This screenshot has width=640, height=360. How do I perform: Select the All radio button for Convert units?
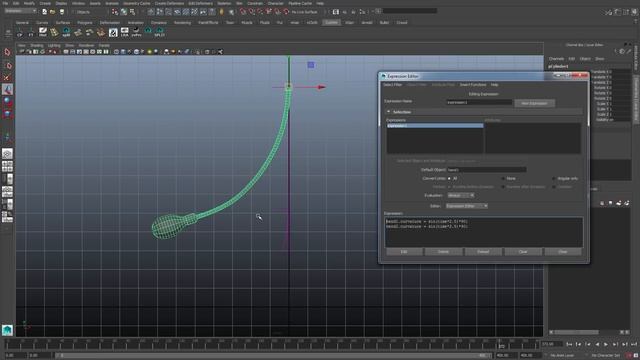coord(449,178)
